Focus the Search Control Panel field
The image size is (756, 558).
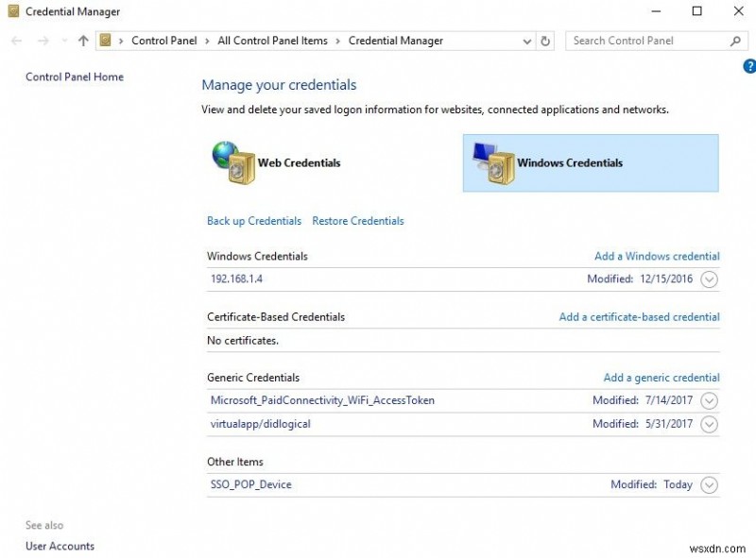646,41
